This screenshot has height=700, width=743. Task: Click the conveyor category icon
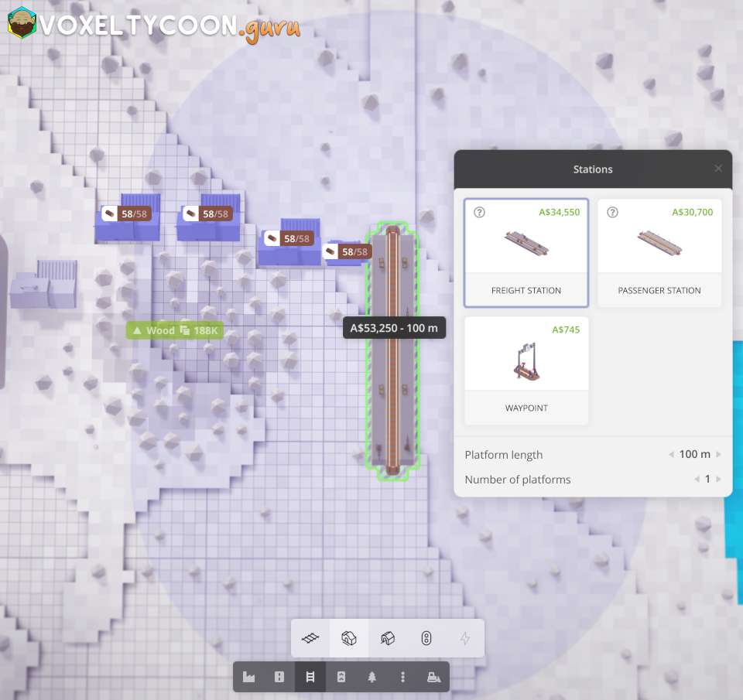341,677
